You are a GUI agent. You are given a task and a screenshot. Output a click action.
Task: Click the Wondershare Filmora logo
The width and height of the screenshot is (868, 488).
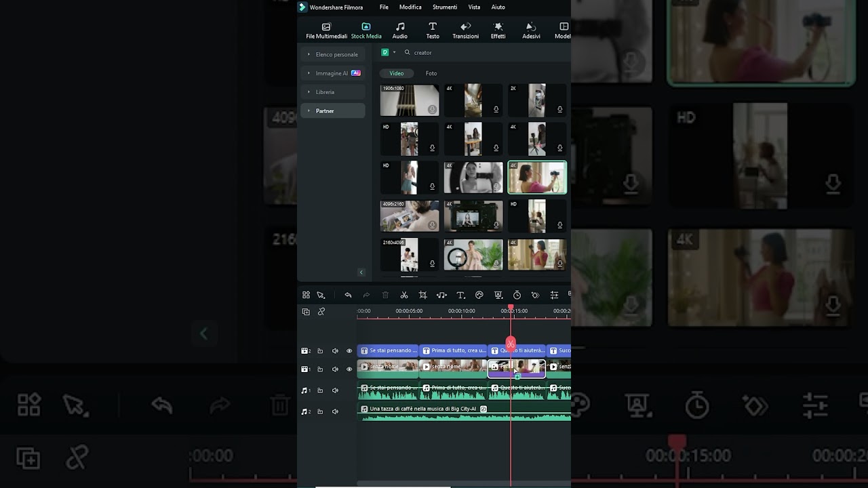[x=302, y=7]
